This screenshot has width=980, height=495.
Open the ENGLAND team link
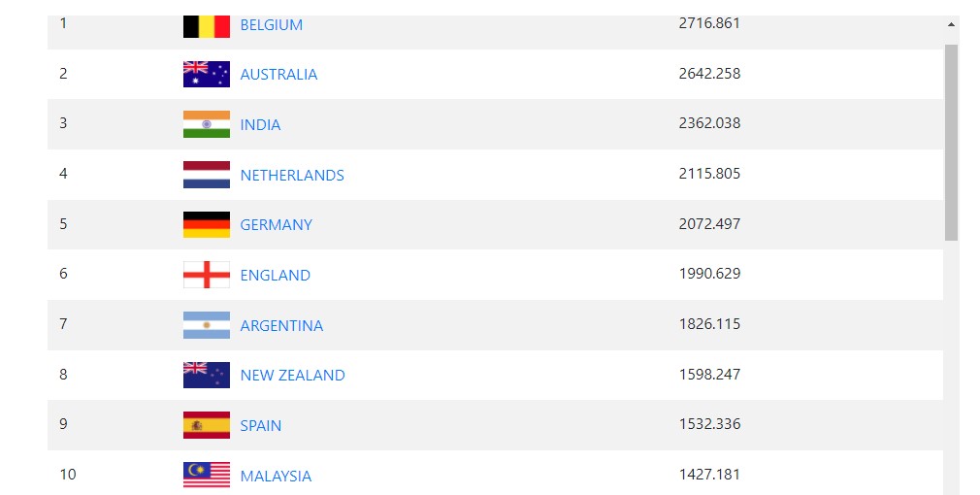(x=275, y=275)
